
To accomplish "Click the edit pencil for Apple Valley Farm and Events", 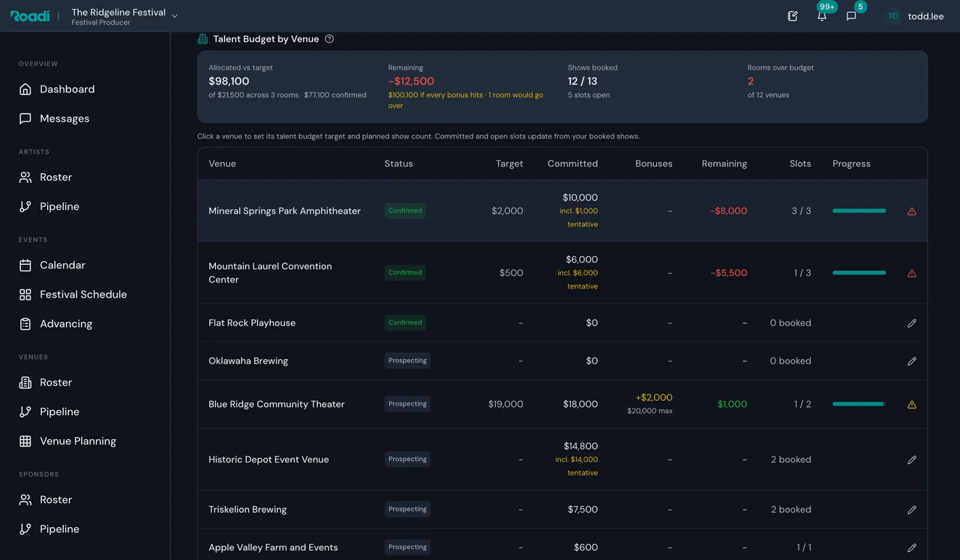I will click(x=912, y=548).
